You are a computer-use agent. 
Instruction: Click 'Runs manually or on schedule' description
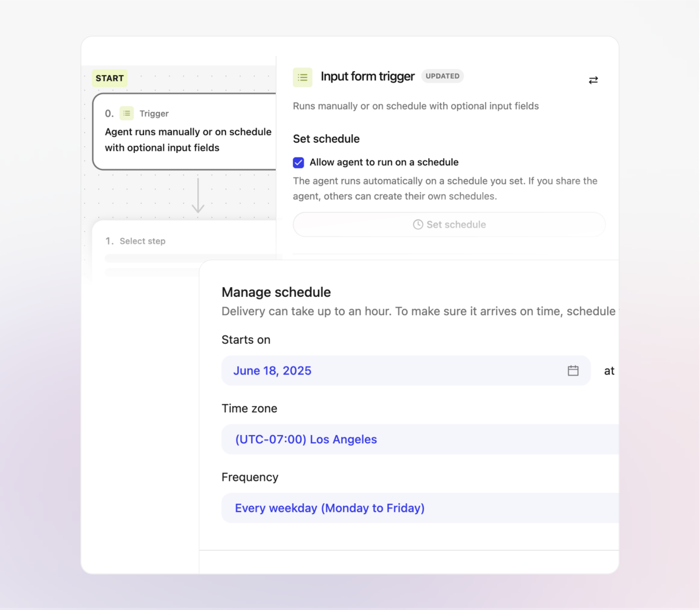416,106
